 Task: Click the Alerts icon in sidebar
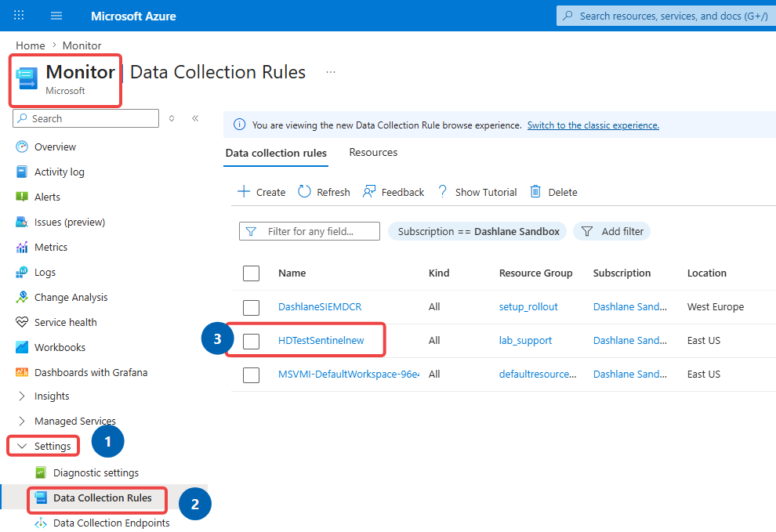pos(22,197)
